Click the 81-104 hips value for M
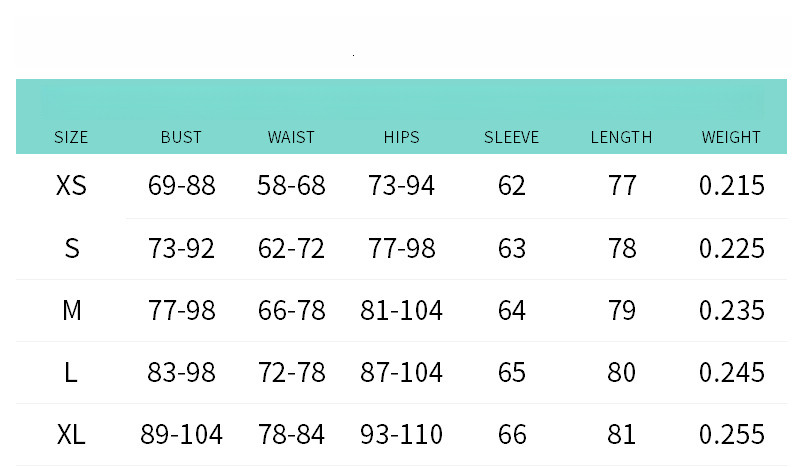Viewport: 801px width, 467px height. 402,311
